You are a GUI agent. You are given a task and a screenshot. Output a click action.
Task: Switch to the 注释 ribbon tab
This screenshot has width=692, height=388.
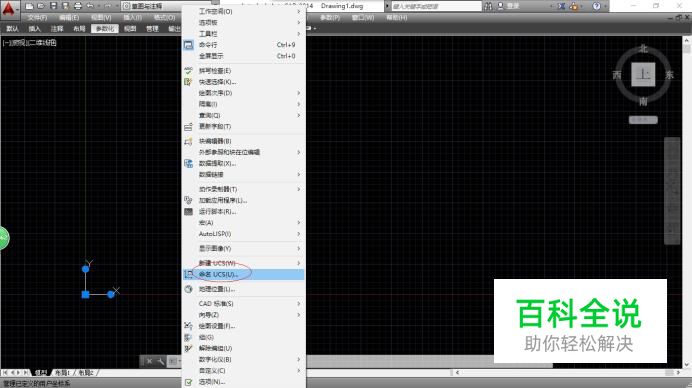(x=57, y=29)
